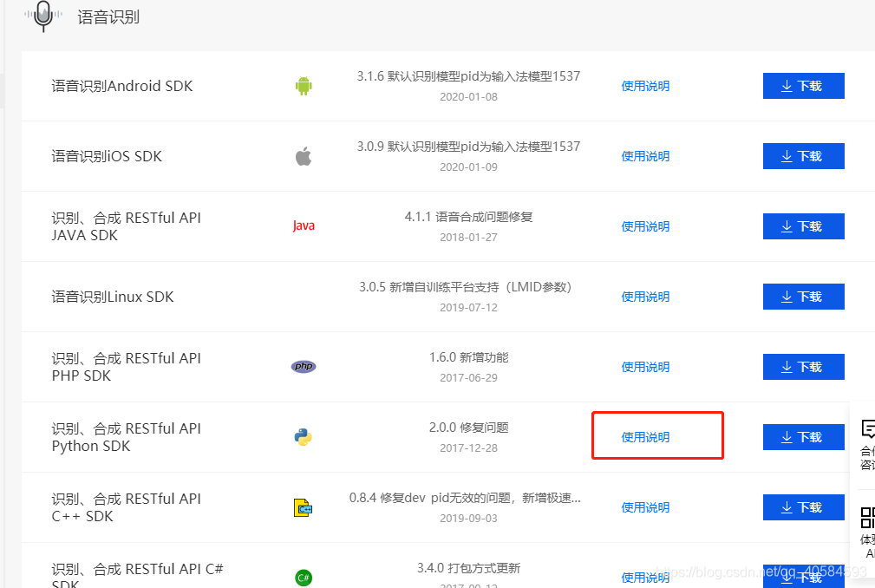Click the red Java icon
Screen dimensions: 875x588
tap(304, 226)
